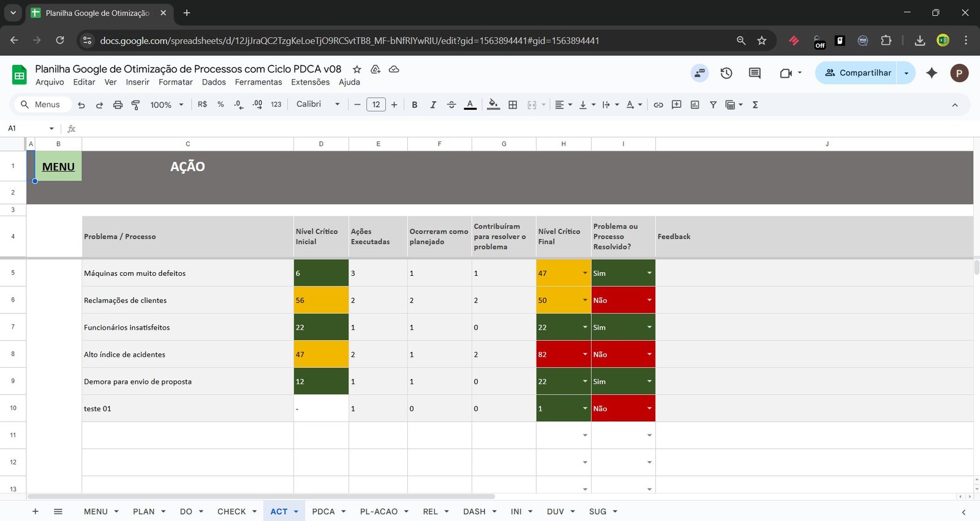Open the Dados menu
Screen dimensions: 980x521
pyautogui.click(x=214, y=82)
